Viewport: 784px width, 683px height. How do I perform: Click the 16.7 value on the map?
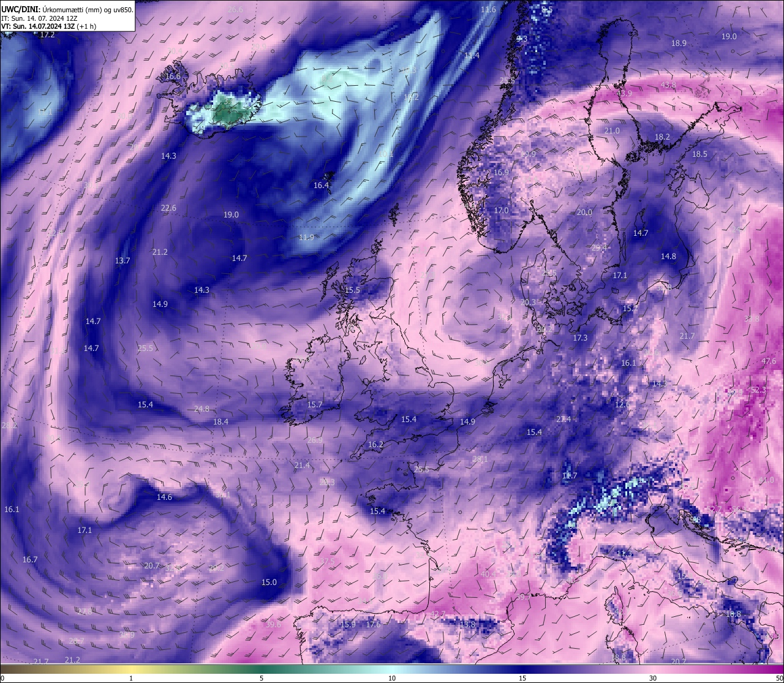(x=30, y=560)
